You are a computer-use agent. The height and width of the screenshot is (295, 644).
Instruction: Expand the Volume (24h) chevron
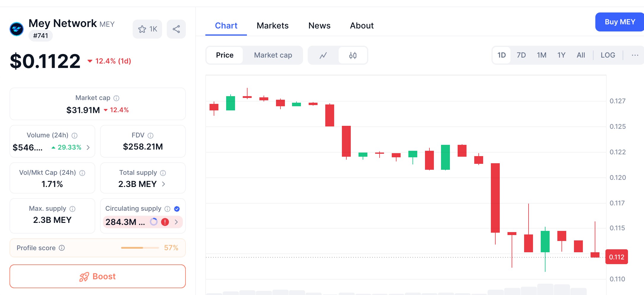88,147
